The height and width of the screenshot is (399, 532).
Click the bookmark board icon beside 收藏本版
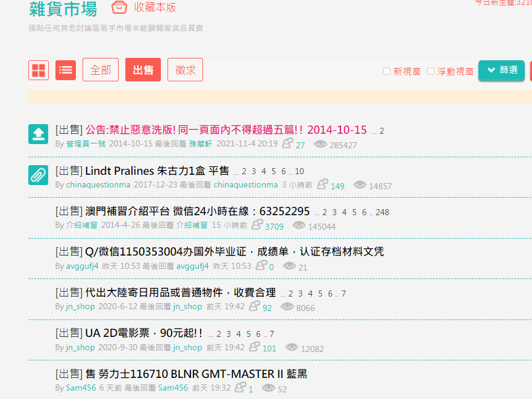tap(120, 8)
